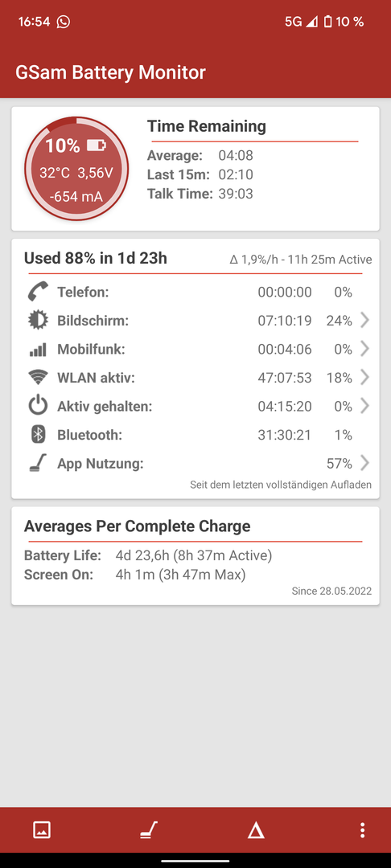Expand WLAN aktiv details via its chevron
The height and width of the screenshot is (868, 391).
364,378
